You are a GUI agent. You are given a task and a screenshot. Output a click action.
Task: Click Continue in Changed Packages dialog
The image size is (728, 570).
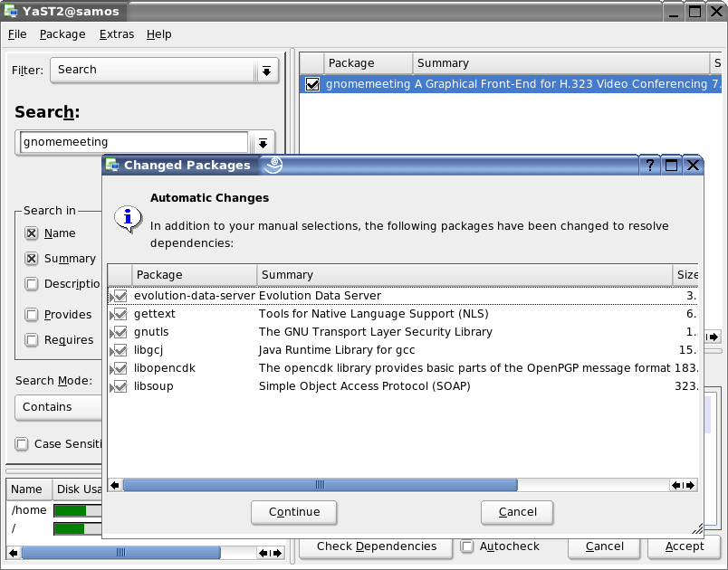[x=294, y=512]
